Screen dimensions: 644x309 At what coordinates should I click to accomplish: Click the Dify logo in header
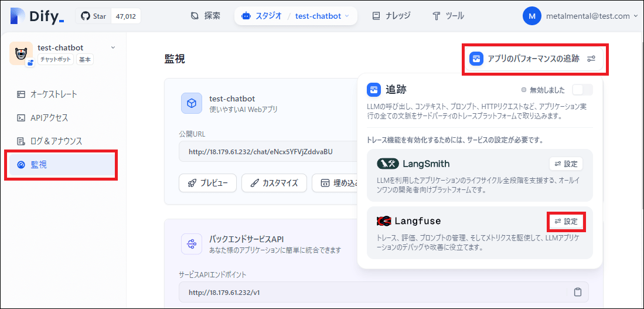pyautogui.click(x=36, y=16)
